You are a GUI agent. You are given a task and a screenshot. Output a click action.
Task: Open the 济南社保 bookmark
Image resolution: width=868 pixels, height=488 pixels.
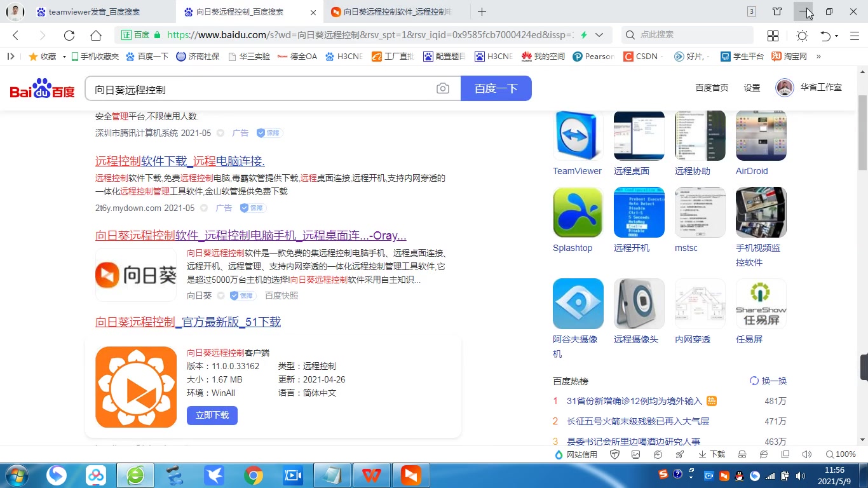click(x=198, y=56)
